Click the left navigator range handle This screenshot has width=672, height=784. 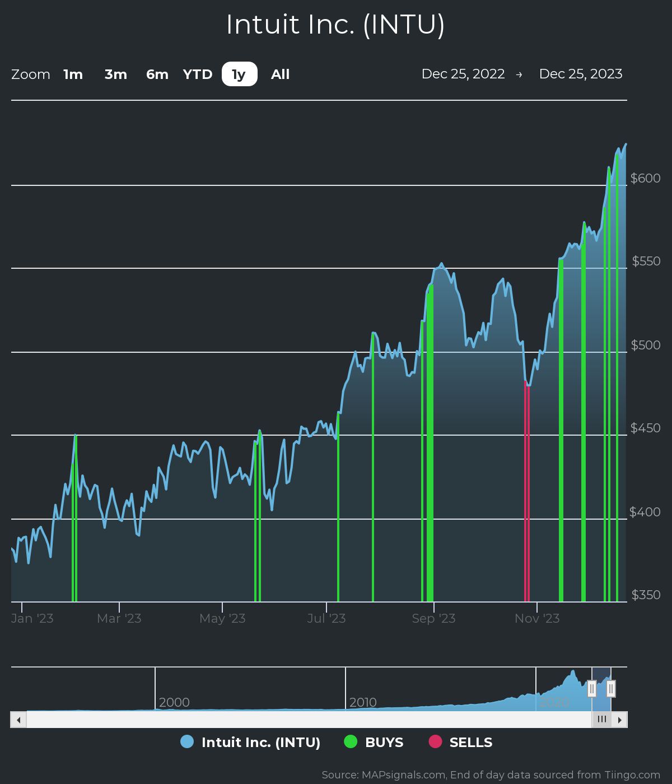pos(592,689)
